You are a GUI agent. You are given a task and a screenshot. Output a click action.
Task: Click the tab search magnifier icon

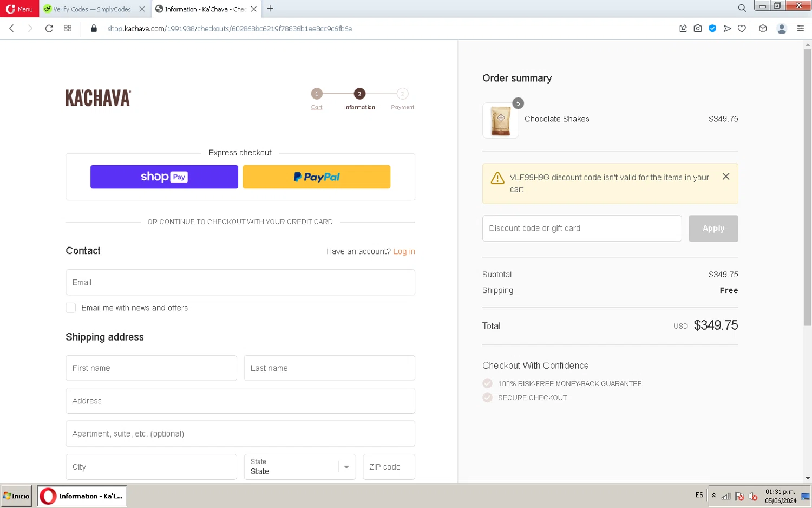coord(742,8)
